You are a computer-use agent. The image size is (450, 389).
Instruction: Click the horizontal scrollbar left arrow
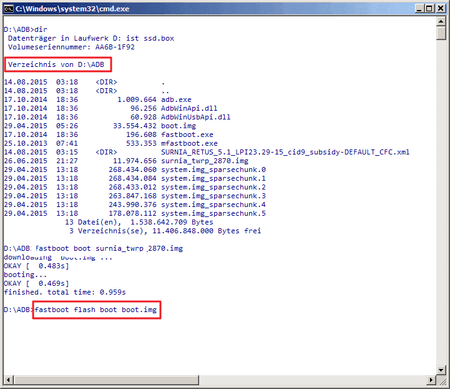(9, 380)
